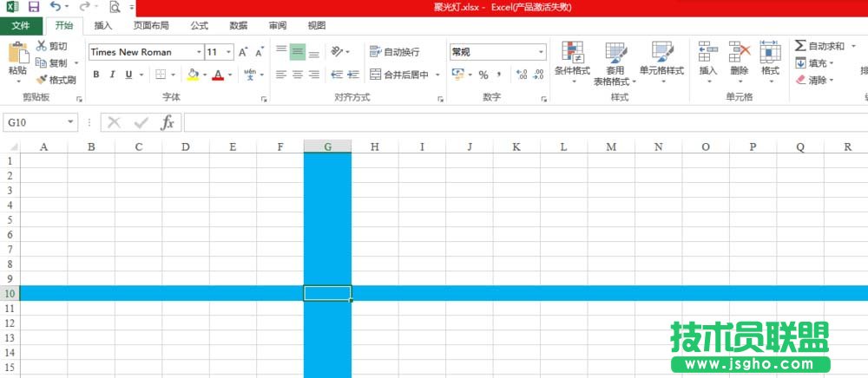The width and height of the screenshot is (868, 378).
Task: Open the 格式 cell format menu
Action: coord(770,62)
